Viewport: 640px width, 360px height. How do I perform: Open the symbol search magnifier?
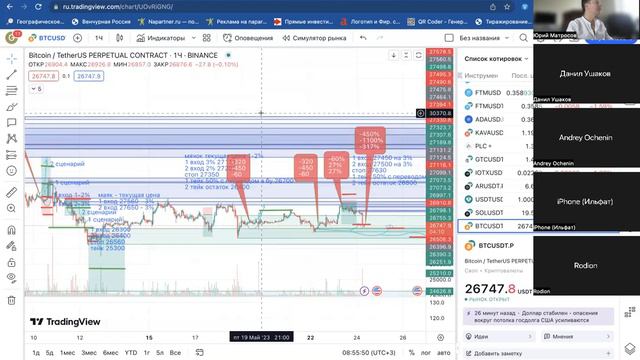click(x=523, y=38)
